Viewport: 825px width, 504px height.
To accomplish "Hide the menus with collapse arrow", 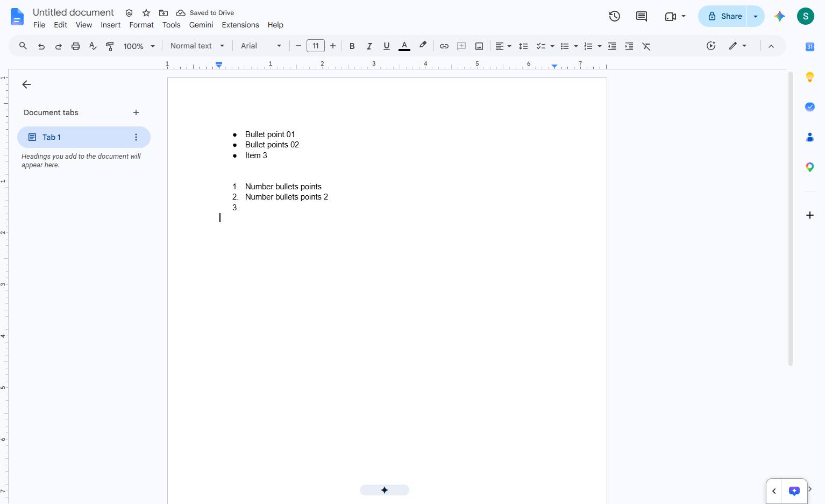I will point(771,46).
